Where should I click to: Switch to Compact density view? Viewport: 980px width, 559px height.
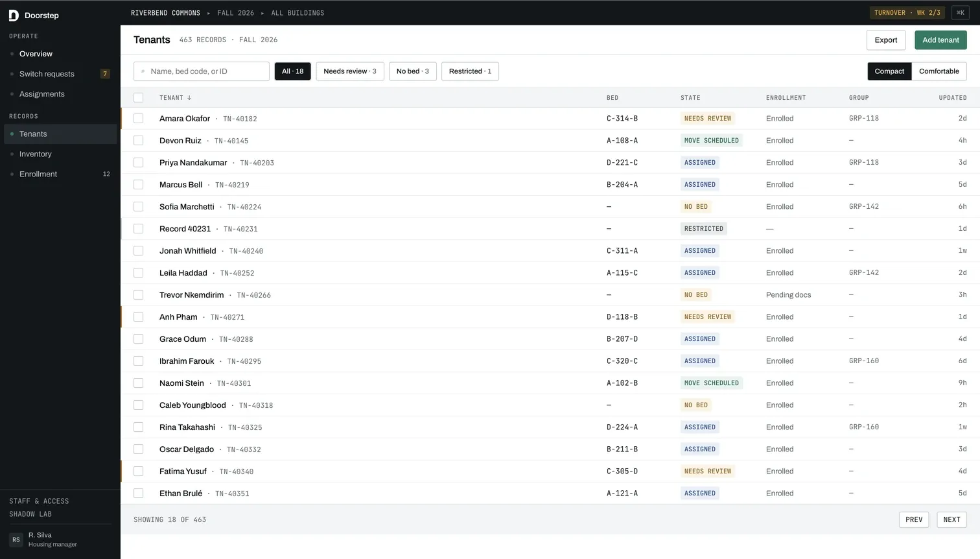[889, 71]
